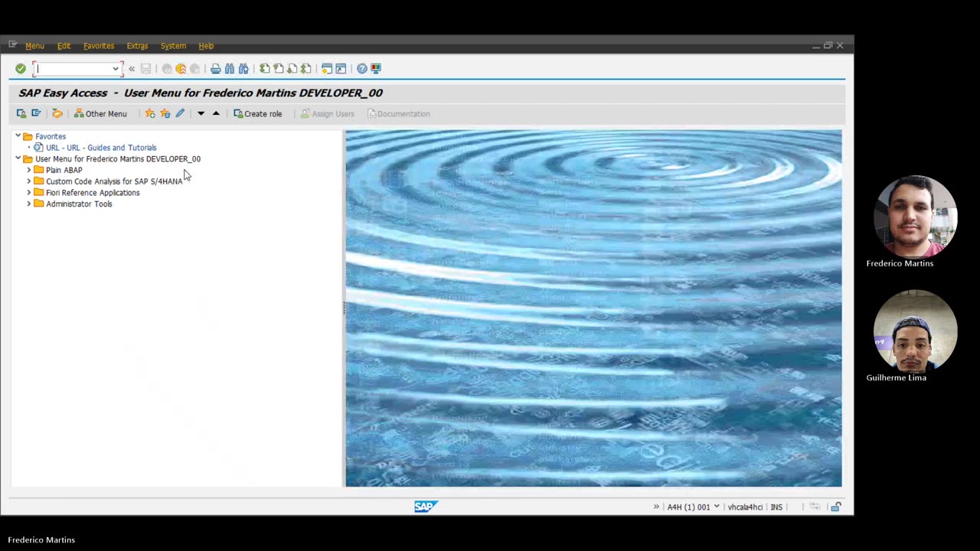
Task: Click the SAP logo in status bar
Action: tap(426, 507)
